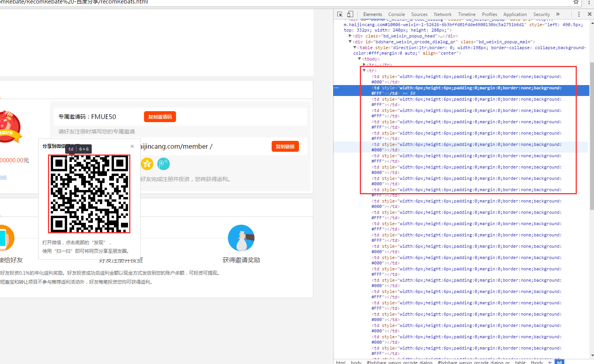Collapse the tbody node arrow

[359, 59]
